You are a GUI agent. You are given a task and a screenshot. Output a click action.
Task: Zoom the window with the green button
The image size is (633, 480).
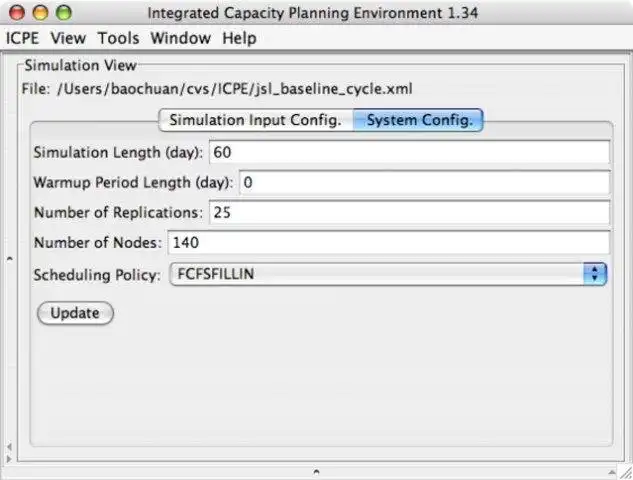64,13
